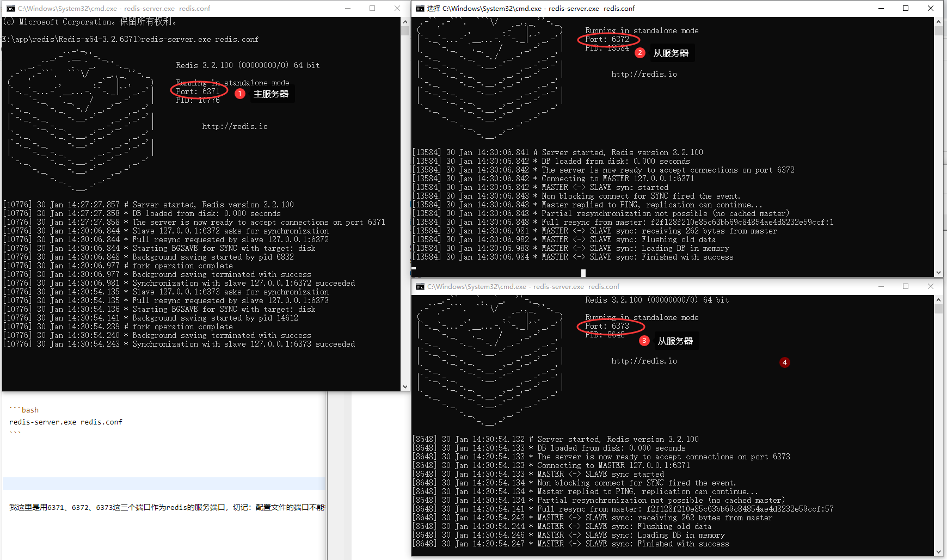The image size is (947, 560).
Task: Click the cmd icon of the port 6372 window title bar
Action: [420, 8]
